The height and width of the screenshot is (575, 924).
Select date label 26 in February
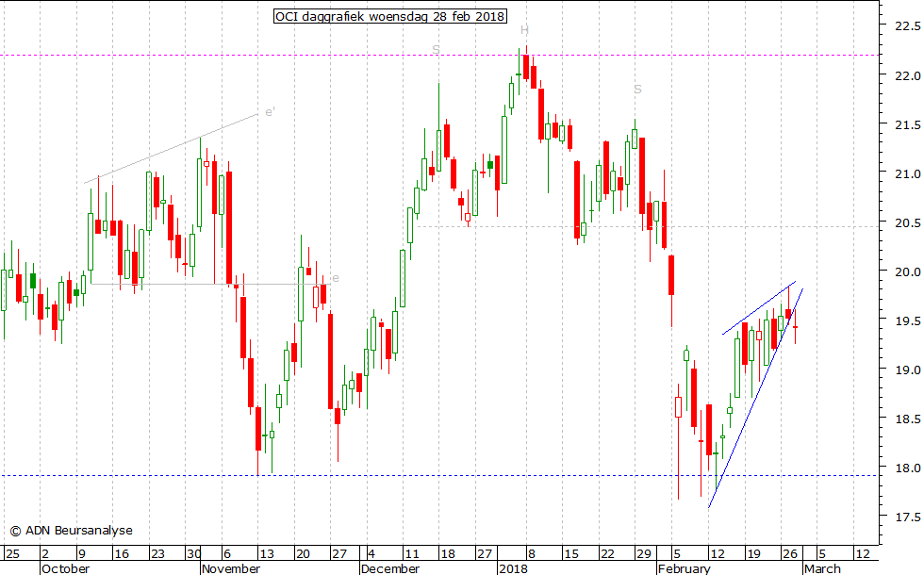[790, 554]
